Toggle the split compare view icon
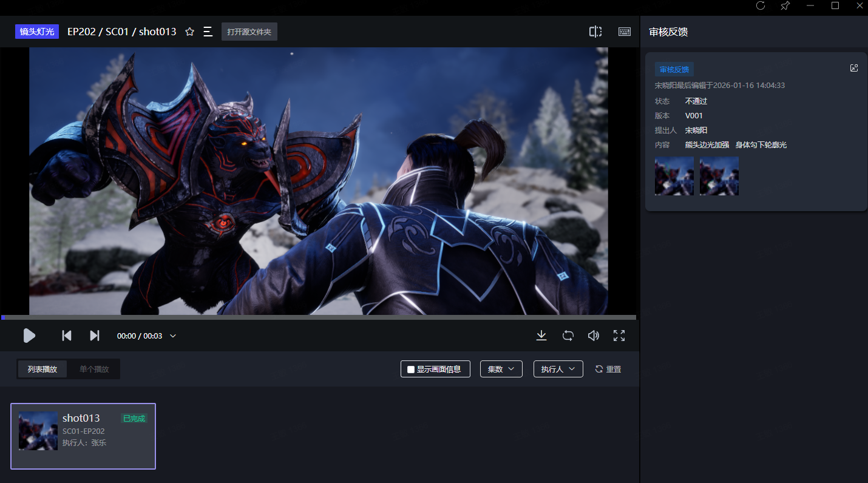This screenshot has height=483, width=868. coord(595,32)
